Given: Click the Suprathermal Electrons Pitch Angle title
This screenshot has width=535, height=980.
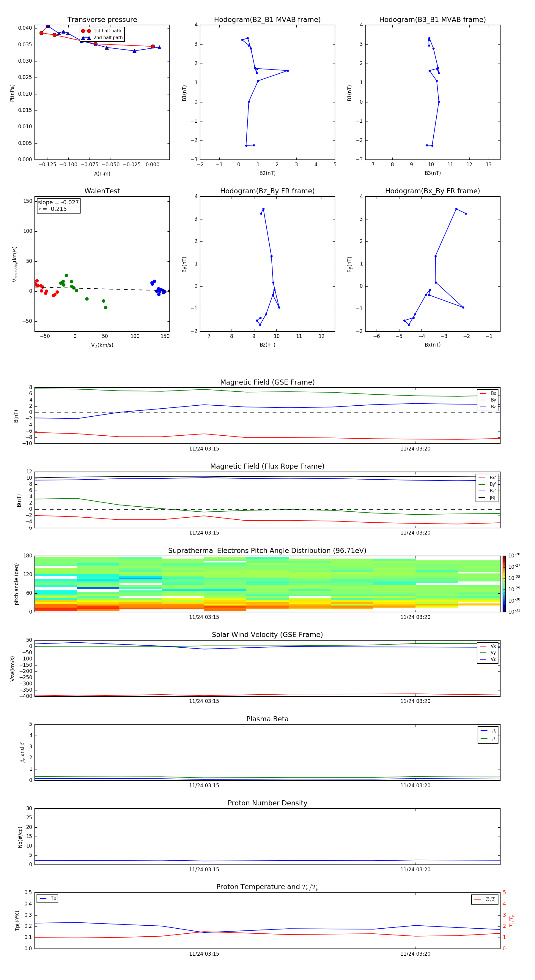Looking at the screenshot, I should 267,551.
